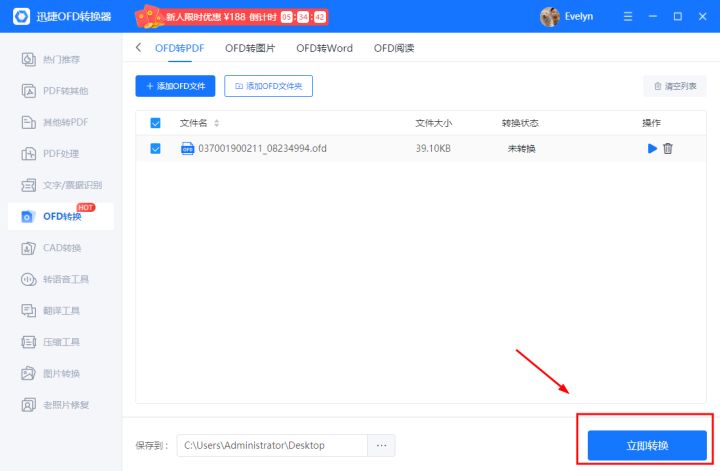Click the Evelyn user avatar

tap(549, 17)
